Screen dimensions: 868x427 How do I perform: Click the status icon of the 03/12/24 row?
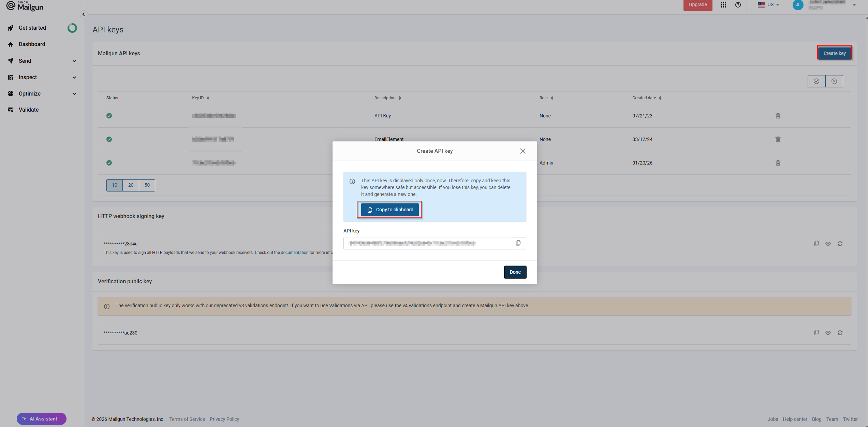[x=109, y=139]
